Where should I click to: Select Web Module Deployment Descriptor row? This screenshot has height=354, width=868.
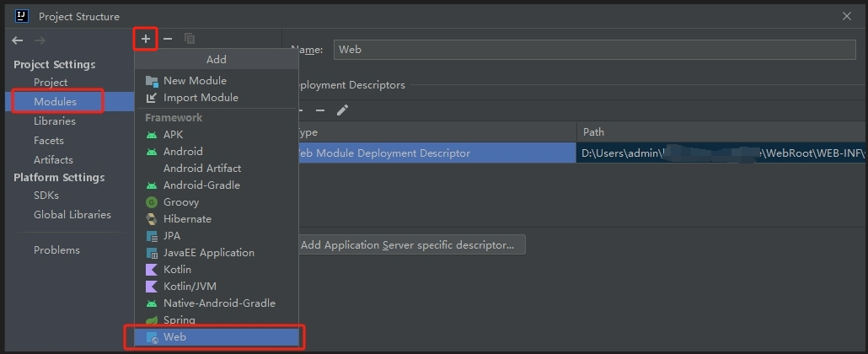coord(434,153)
